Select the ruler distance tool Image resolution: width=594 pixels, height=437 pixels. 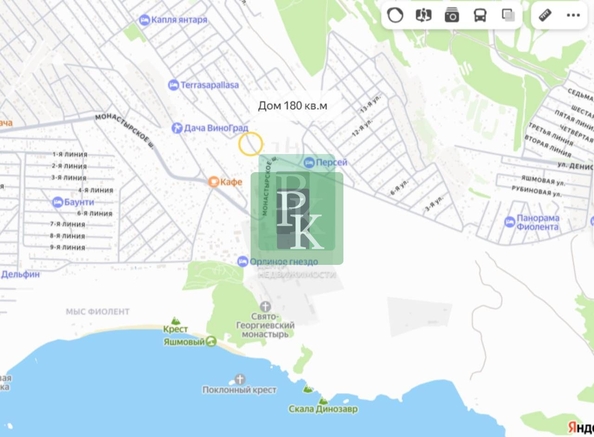click(545, 16)
